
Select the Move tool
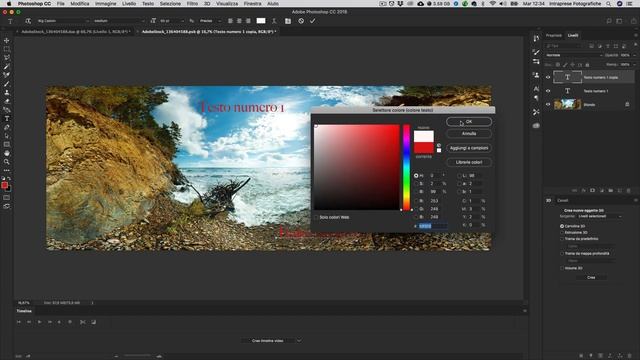pos(7,40)
